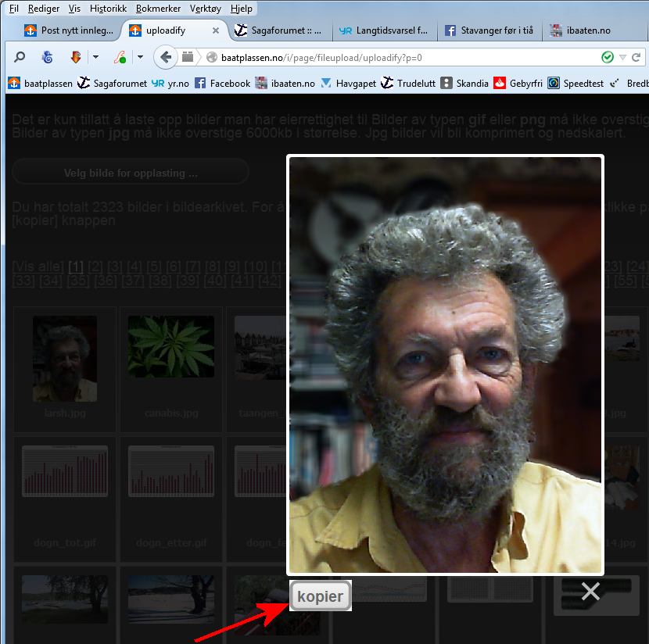Open Trudelutt bookmark
The image size is (649, 644).
(408, 83)
